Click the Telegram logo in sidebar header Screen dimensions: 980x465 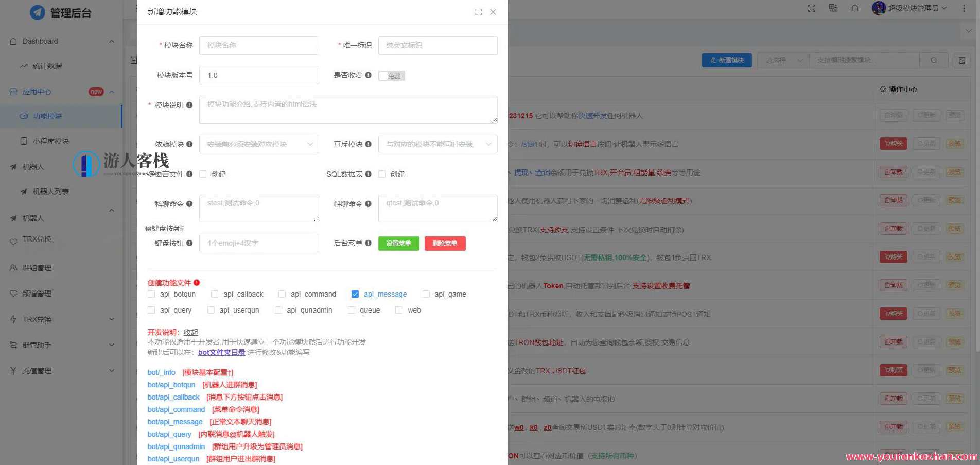(37, 12)
